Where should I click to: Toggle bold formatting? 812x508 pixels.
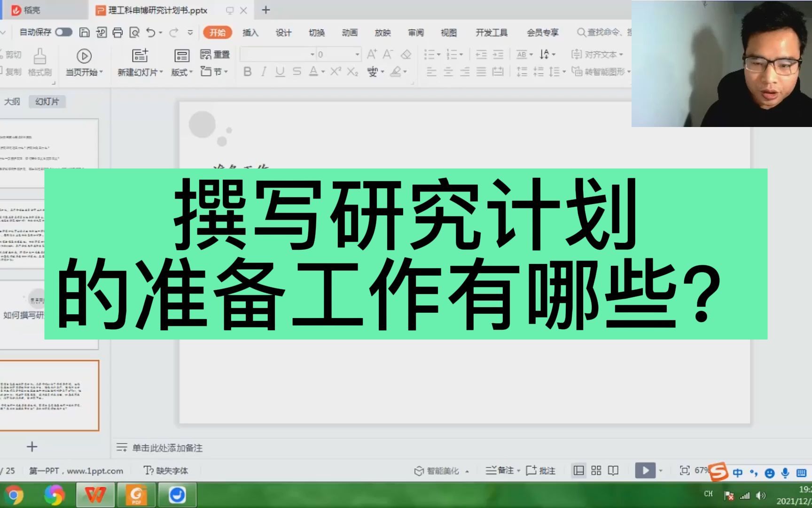(248, 71)
